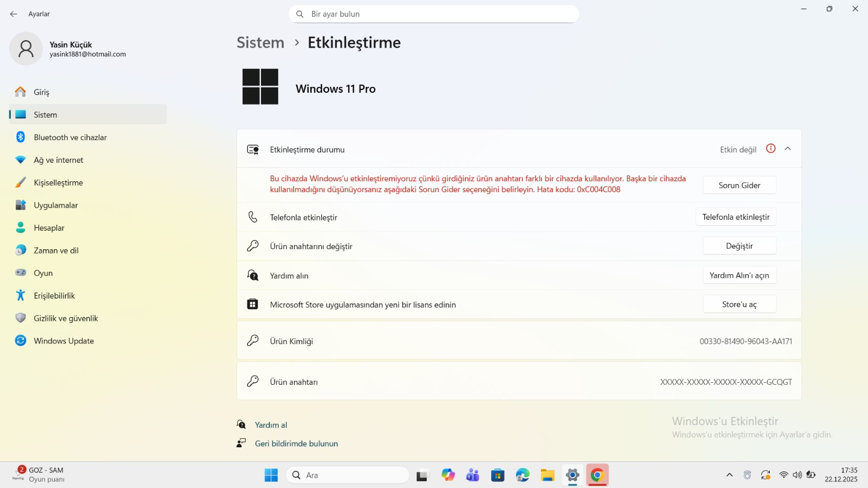The width and height of the screenshot is (868, 488).
Task: Click the phone icon beside Telefonla etkinleştir
Action: click(x=253, y=217)
